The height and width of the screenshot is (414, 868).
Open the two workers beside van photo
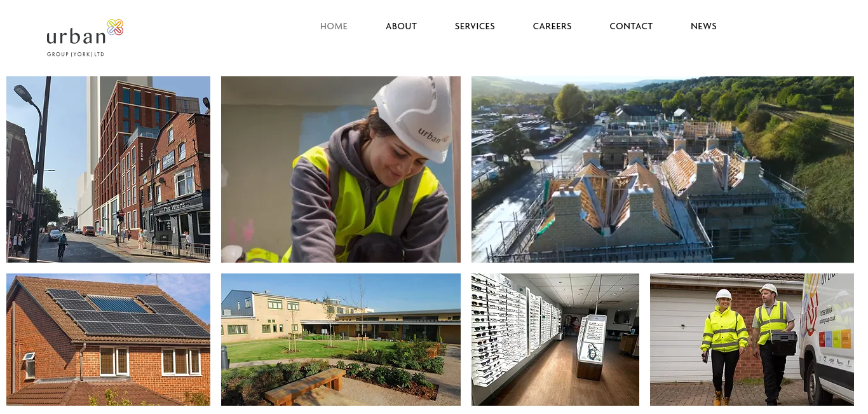(x=752, y=340)
